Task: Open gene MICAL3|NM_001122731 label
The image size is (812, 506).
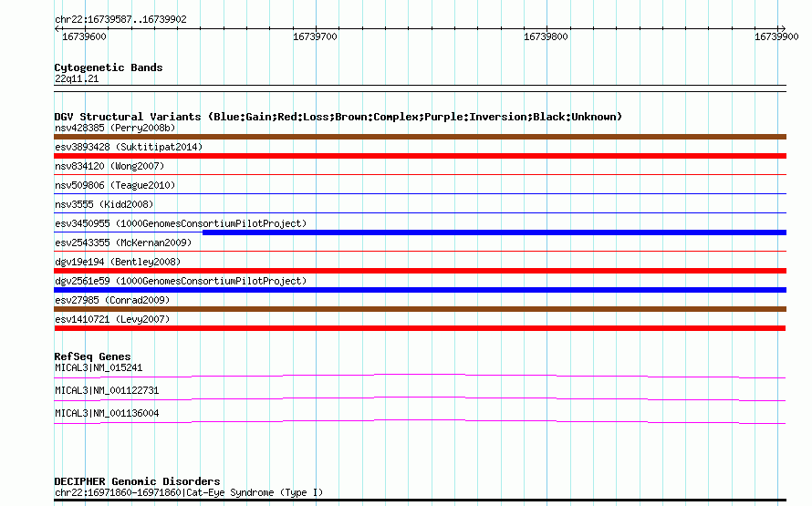Action: click(107, 390)
